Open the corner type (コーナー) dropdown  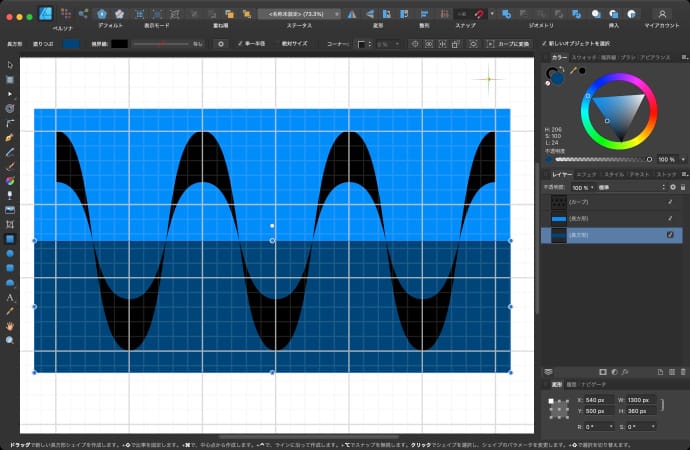(x=364, y=44)
